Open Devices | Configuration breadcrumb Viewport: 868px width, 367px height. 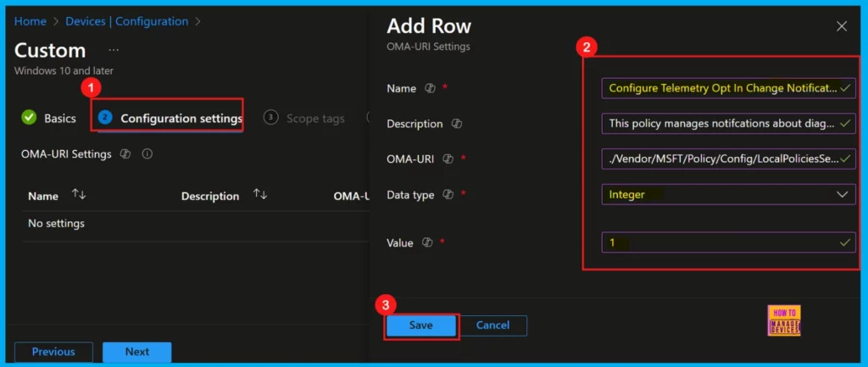tap(127, 21)
